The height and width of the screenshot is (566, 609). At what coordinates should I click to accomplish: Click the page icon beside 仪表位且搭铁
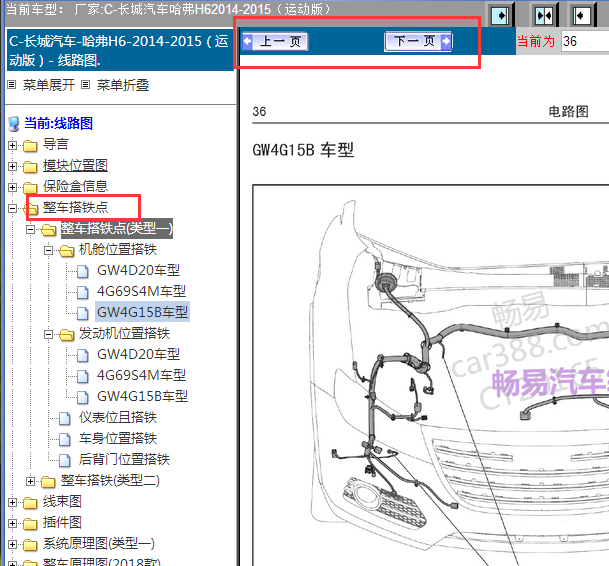tap(64, 418)
